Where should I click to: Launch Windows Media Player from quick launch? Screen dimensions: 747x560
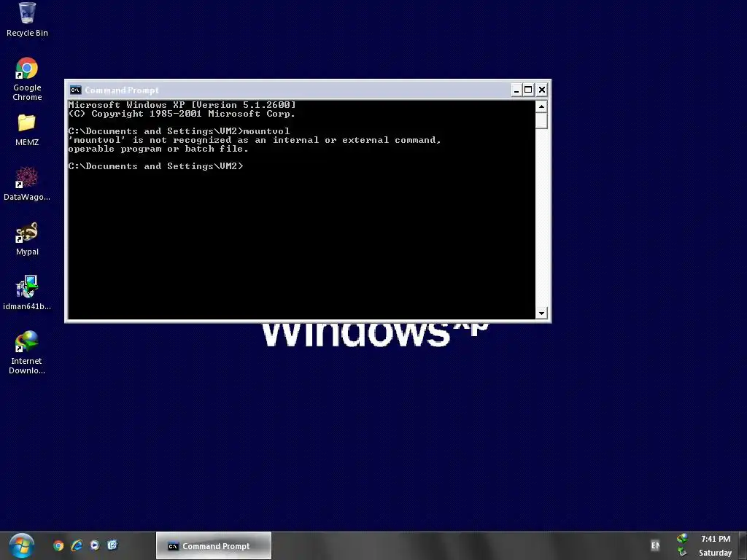pos(94,545)
